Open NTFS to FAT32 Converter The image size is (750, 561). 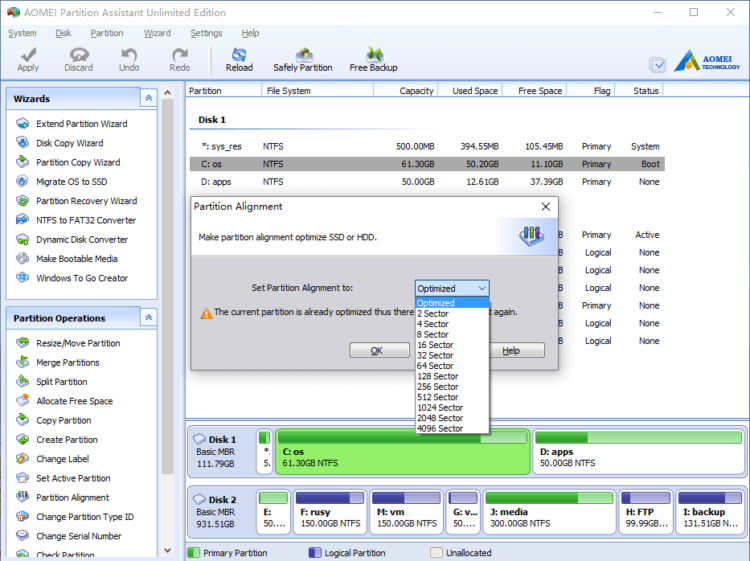pos(85,220)
